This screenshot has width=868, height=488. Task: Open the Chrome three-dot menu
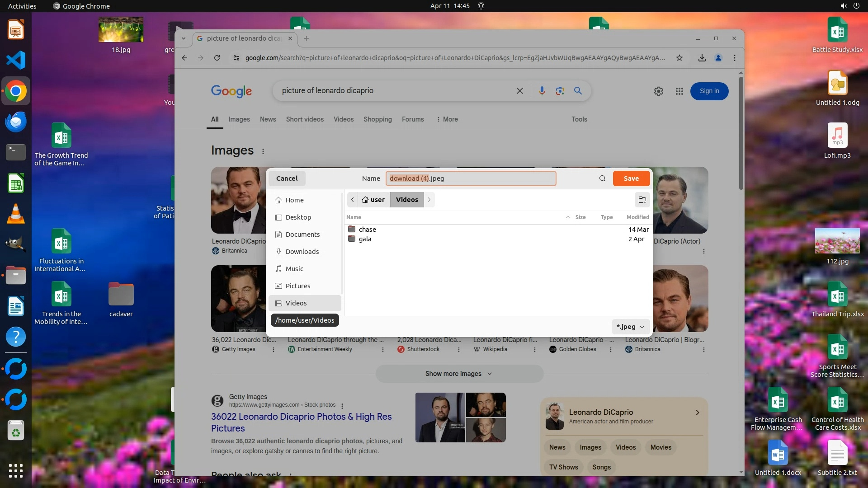tap(734, 58)
